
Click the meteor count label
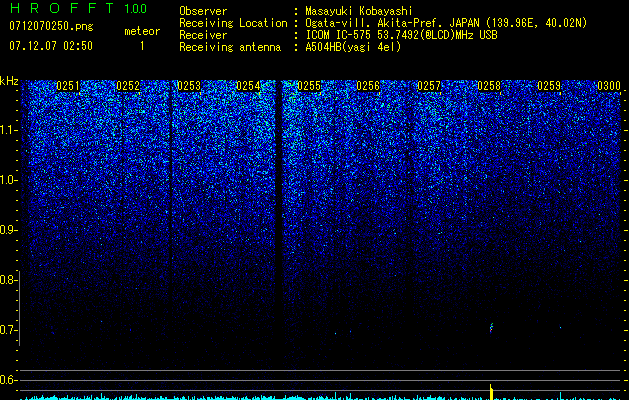click(142, 31)
